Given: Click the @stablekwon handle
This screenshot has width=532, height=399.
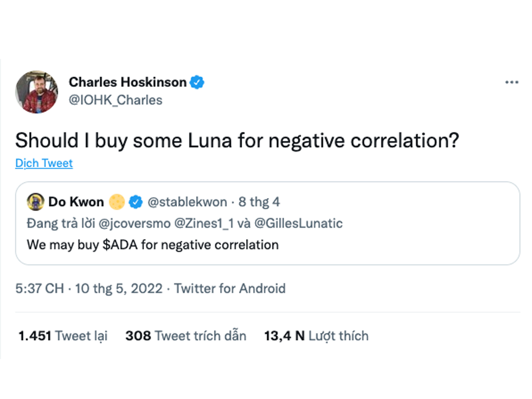Looking at the screenshot, I should pyautogui.click(x=187, y=203).
